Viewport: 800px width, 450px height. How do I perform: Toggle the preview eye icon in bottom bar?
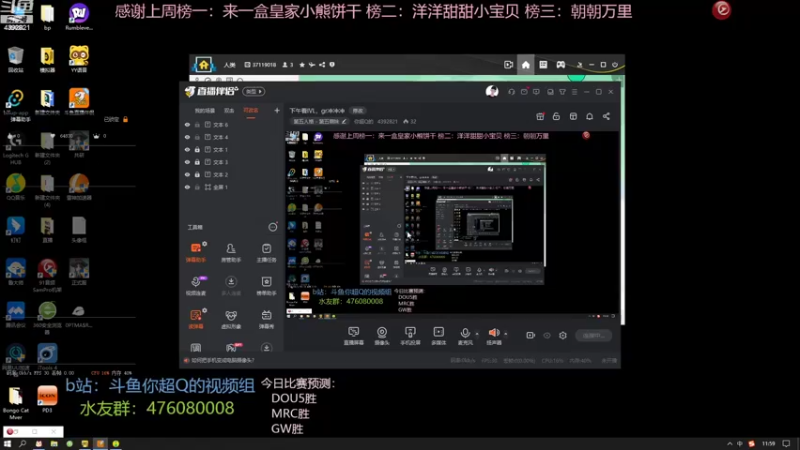[547, 335]
